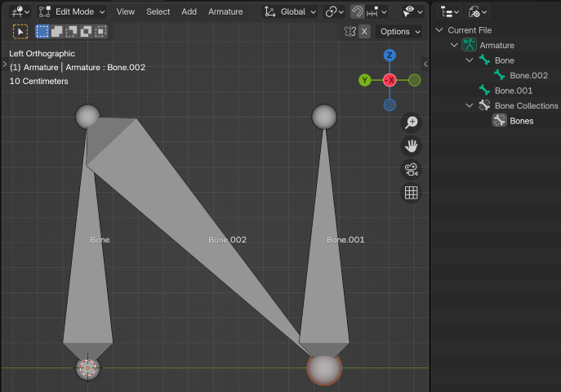Open the selectability and visibility dropdown
This screenshot has width=561, height=392.
coord(412,11)
